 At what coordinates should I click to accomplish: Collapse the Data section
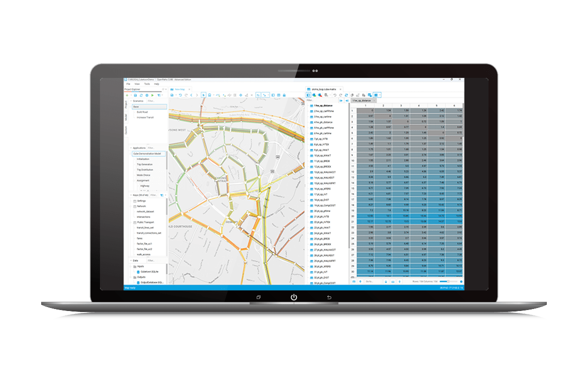[130, 260]
